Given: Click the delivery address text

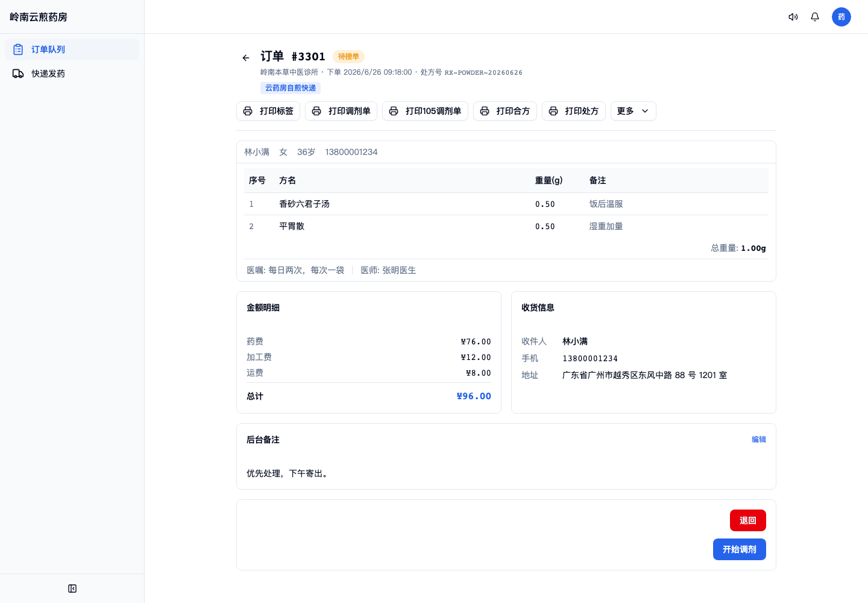Looking at the screenshot, I should click(644, 375).
